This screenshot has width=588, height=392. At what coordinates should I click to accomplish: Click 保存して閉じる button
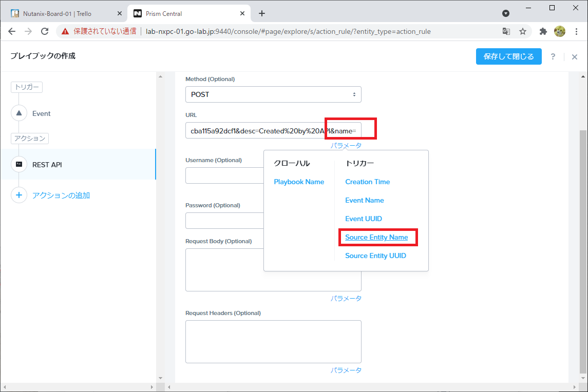[508, 56]
